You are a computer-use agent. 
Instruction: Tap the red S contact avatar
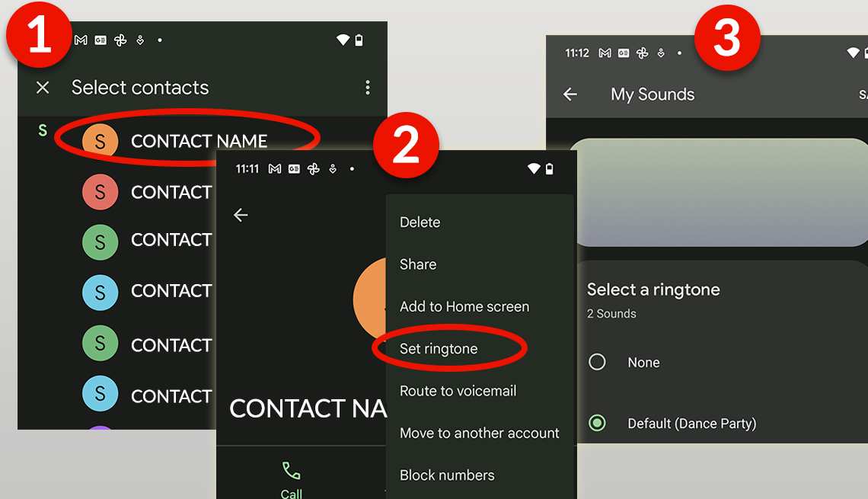(x=100, y=192)
